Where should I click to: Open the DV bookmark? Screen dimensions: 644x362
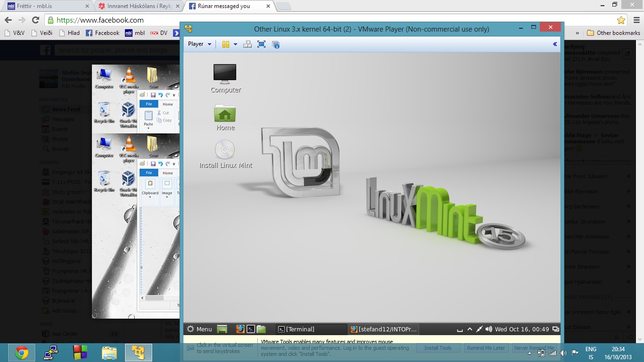159,33
